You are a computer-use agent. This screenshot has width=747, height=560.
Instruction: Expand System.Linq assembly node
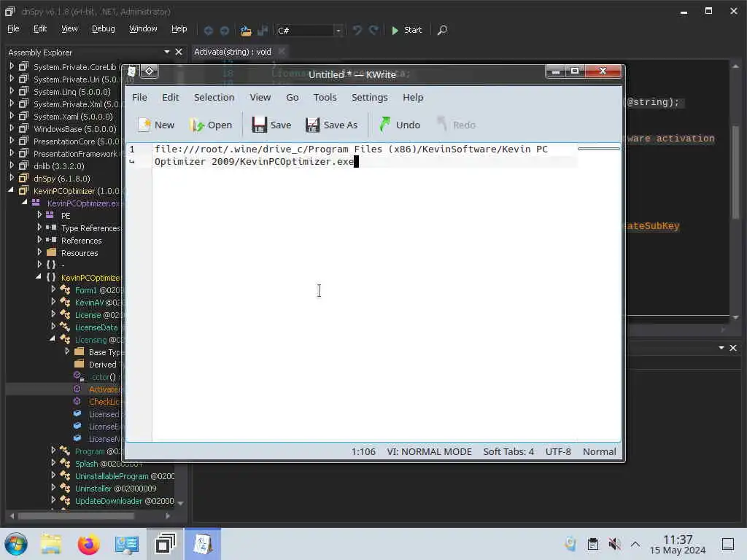point(12,91)
